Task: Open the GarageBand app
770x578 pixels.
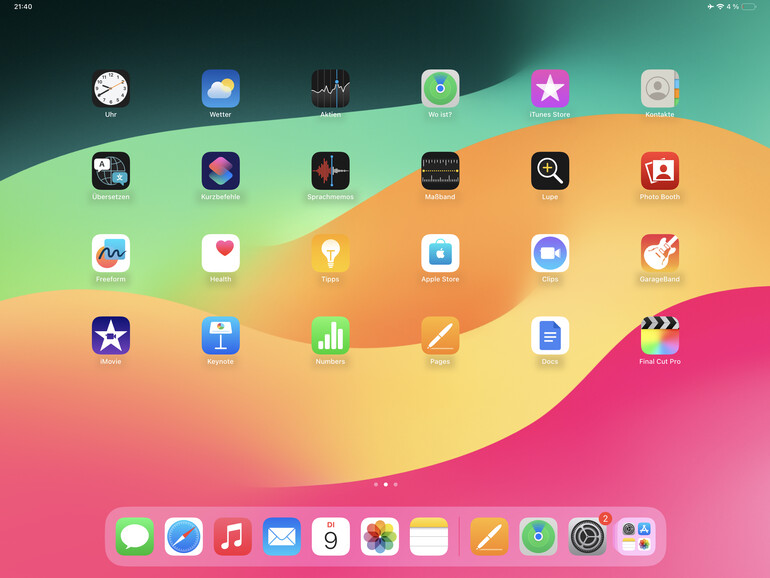Action: pos(660,253)
